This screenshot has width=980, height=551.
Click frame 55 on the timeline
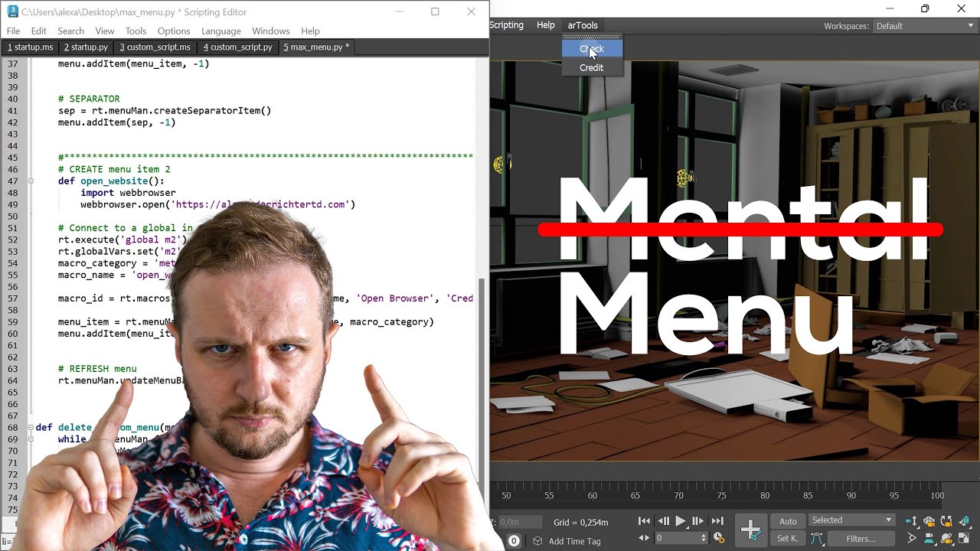point(549,495)
